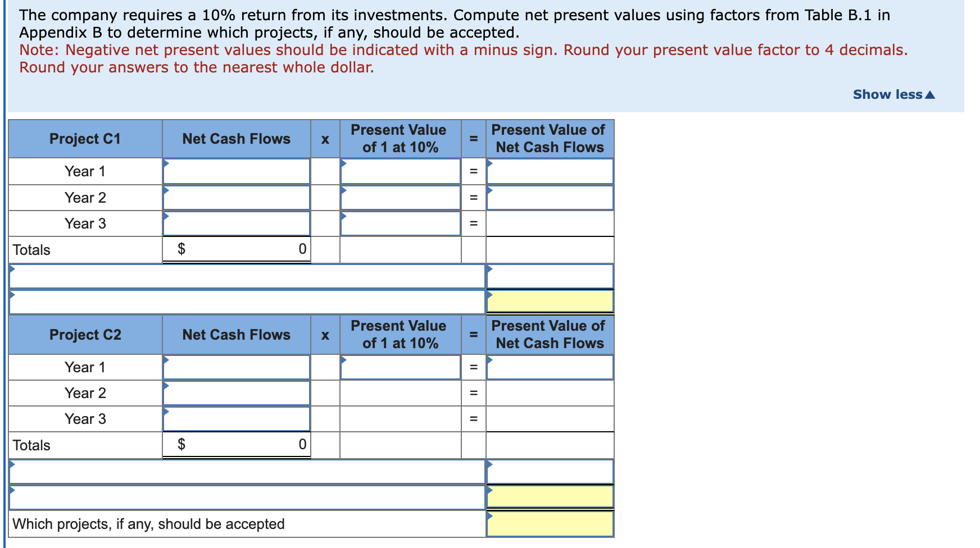The height and width of the screenshot is (548, 980).
Task: Click the Year 2 present value factor cell for Project C1
Action: coord(400,197)
